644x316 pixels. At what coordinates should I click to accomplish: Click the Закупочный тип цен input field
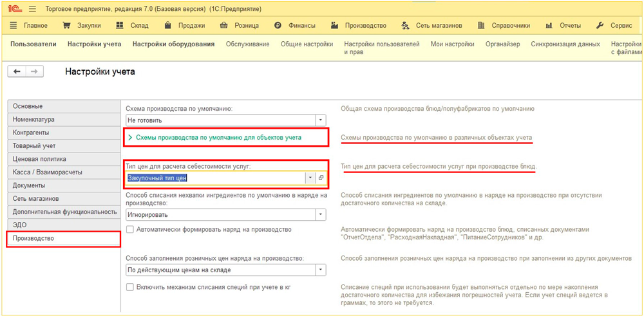click(x=215, y=178)
